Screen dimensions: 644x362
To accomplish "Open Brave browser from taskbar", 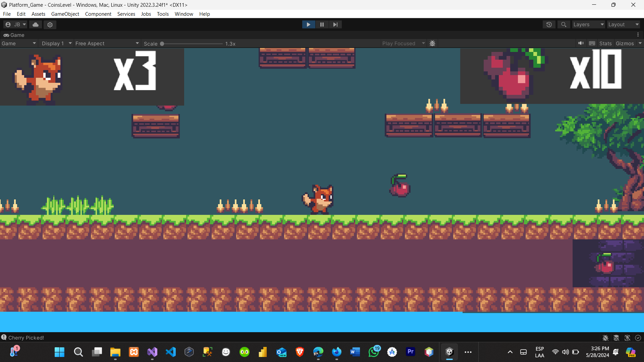I will 300,352.
